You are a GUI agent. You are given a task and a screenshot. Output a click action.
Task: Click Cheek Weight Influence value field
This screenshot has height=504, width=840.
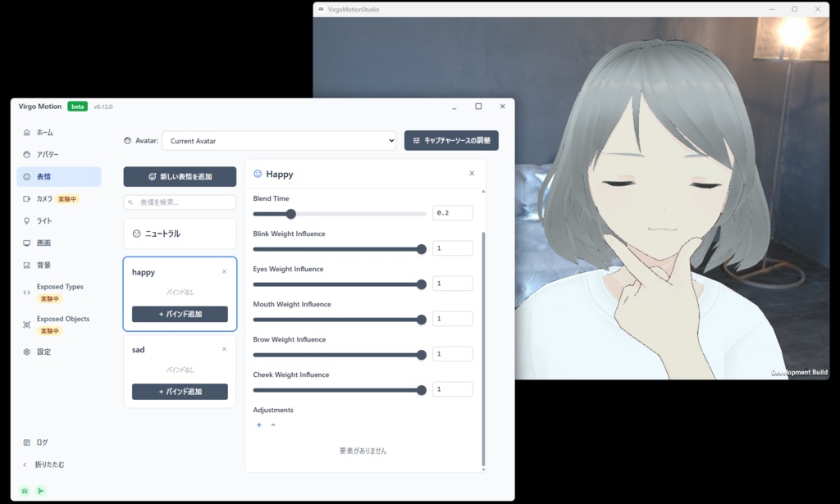click(x=453, y=389)
